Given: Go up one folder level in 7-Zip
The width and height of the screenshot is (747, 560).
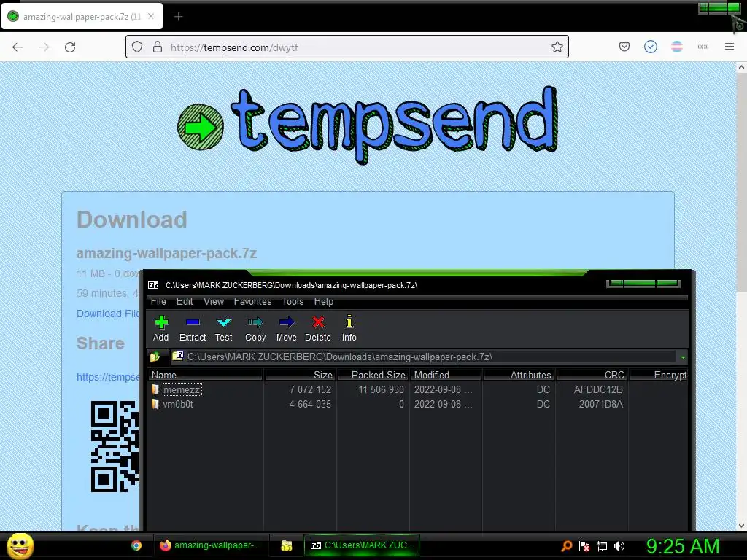Looking at the screenshot, I should (155, 357).
